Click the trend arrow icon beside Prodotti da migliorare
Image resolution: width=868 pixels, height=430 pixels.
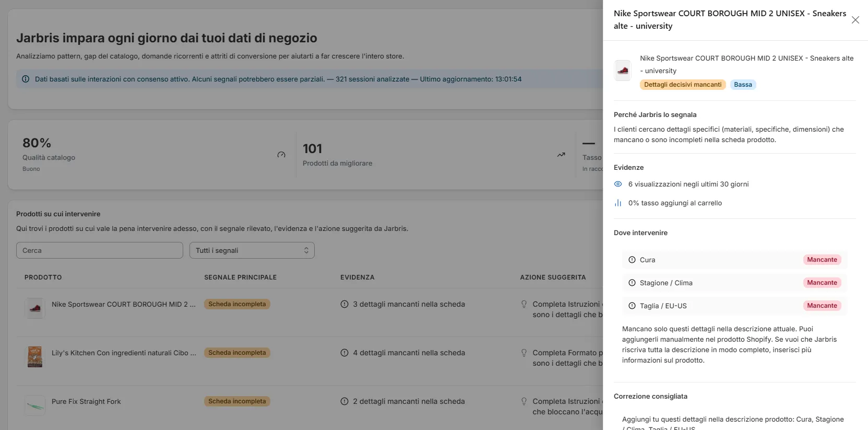(561, 155)
